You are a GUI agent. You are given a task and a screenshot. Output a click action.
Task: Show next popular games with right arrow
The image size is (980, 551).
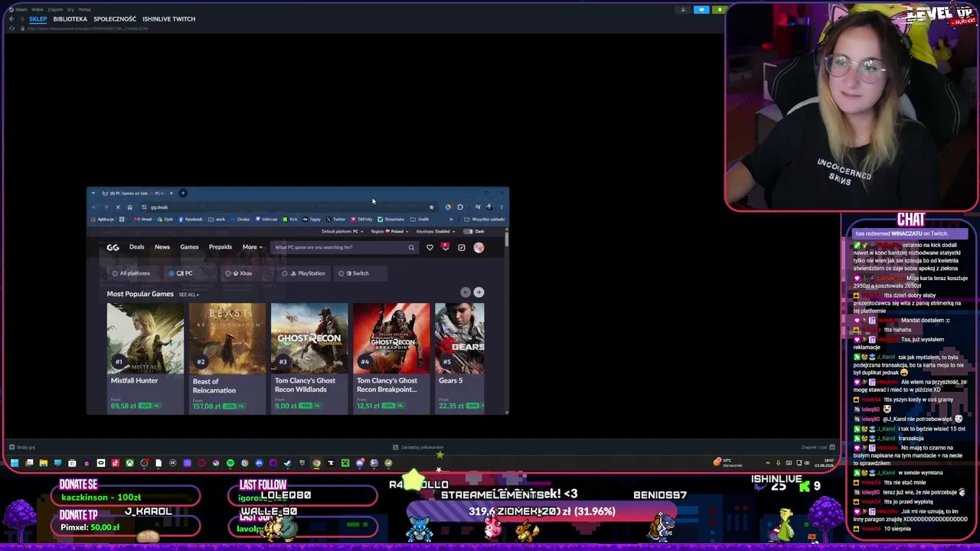tap(479, 292)
